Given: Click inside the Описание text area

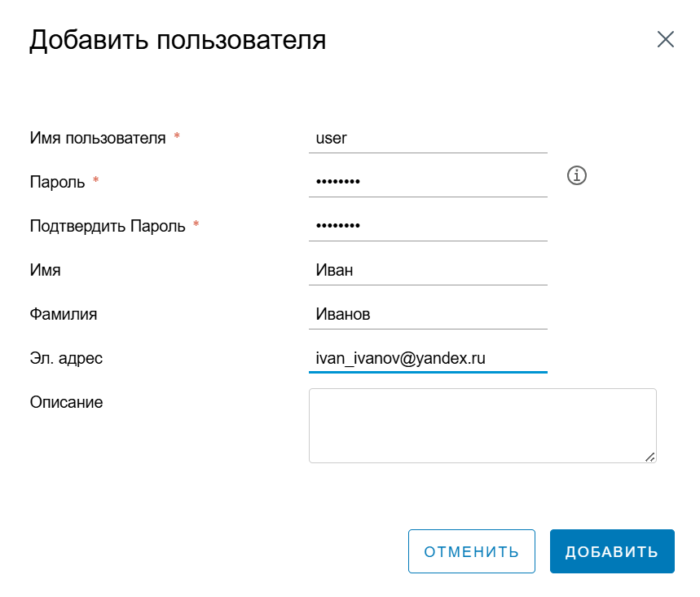Looking at the screenshot, I should tap(482, 426).
